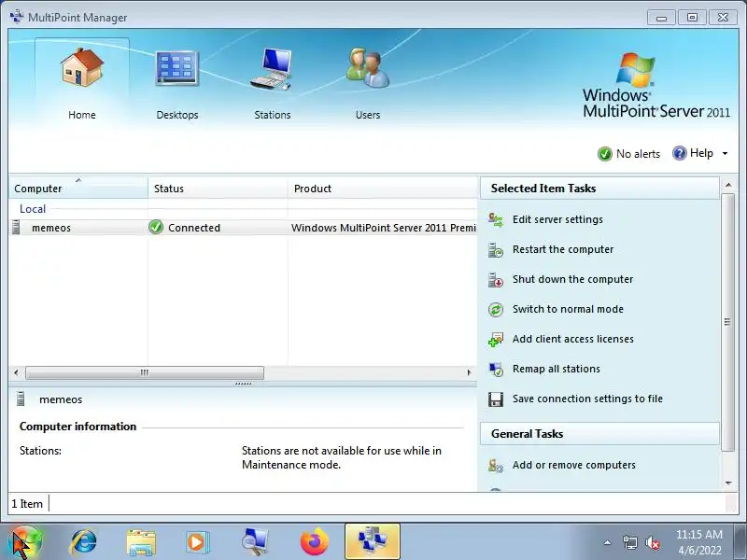The image size is (747, 560).
Task: Click the floppy disk save connection icon
Action: pyautogui.click(x=496, y=399)
